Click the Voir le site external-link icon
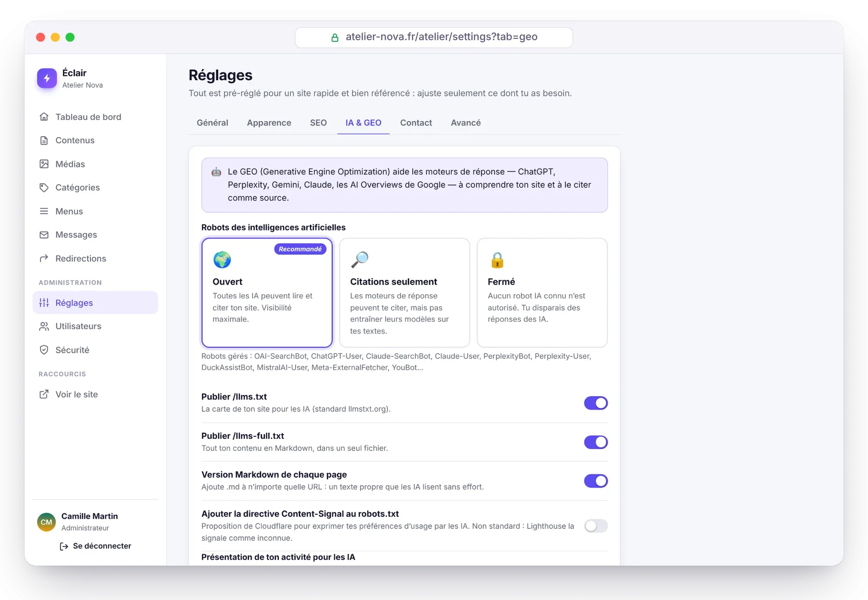Viewport: 868px width, 600px height. click(44, 394)
